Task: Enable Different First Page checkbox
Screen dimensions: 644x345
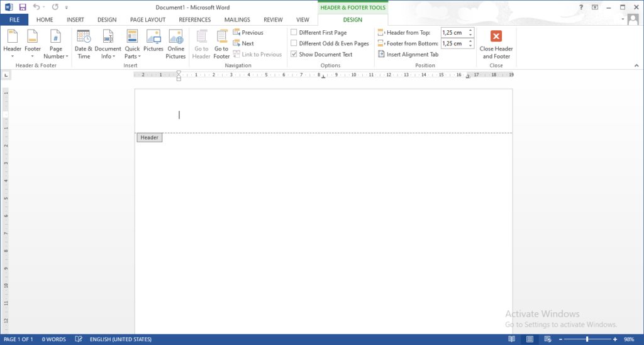Action: point(294,33)
